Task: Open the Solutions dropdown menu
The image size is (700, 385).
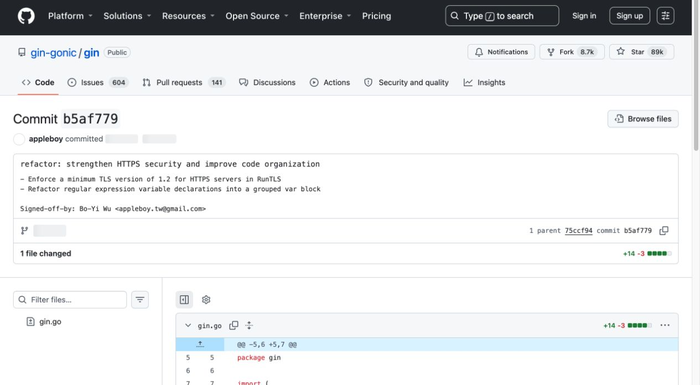Action: click(x=127, y=16)
